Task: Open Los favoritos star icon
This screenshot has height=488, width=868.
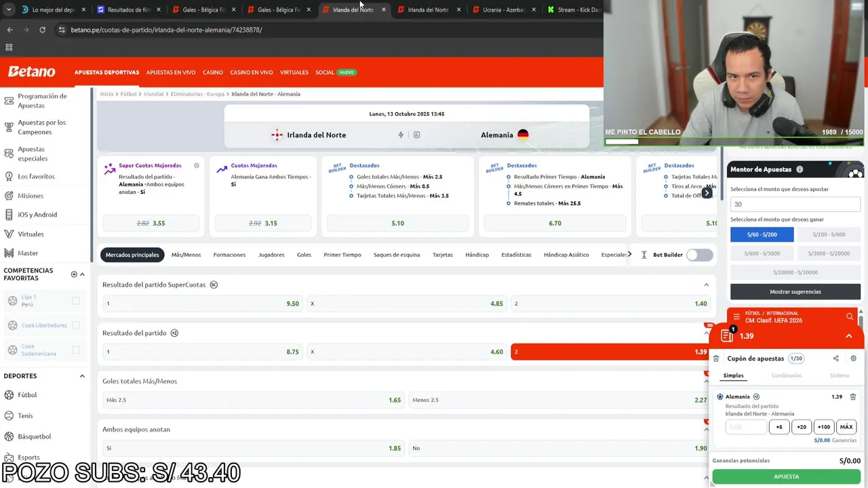Action: tap(9, 176)
